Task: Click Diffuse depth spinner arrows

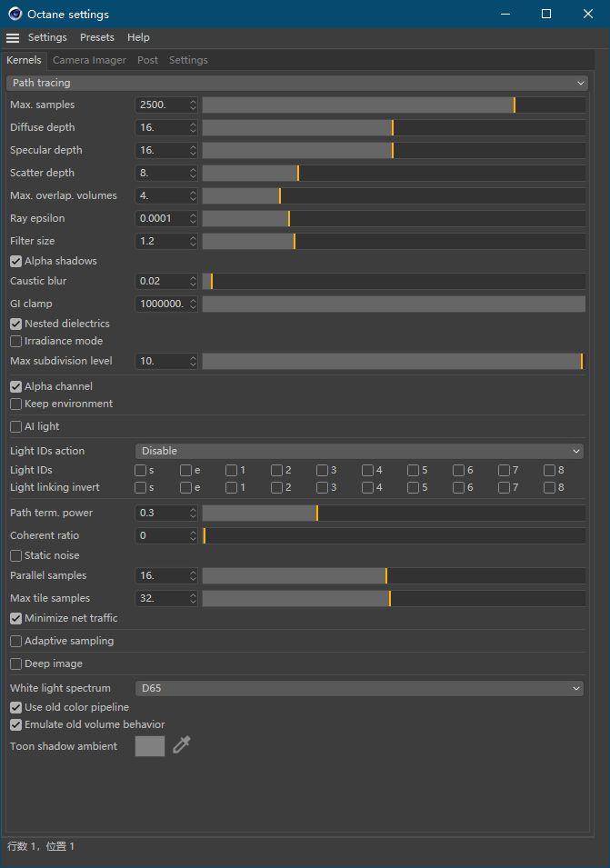Action: click(193, 127)
